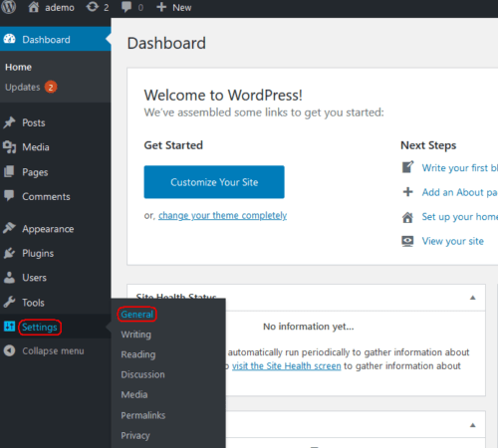Click the Dashboard gauge icon
This screenshot has height=448, width=498.
(x=9, y=39)
